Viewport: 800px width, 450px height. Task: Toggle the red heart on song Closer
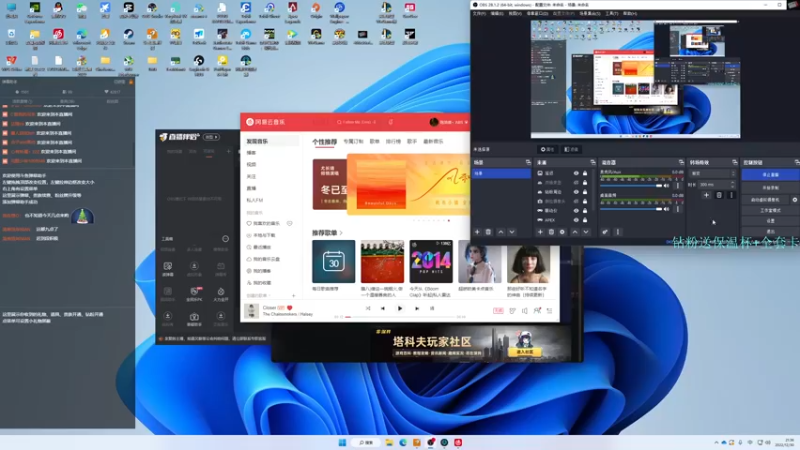point(290,308)
